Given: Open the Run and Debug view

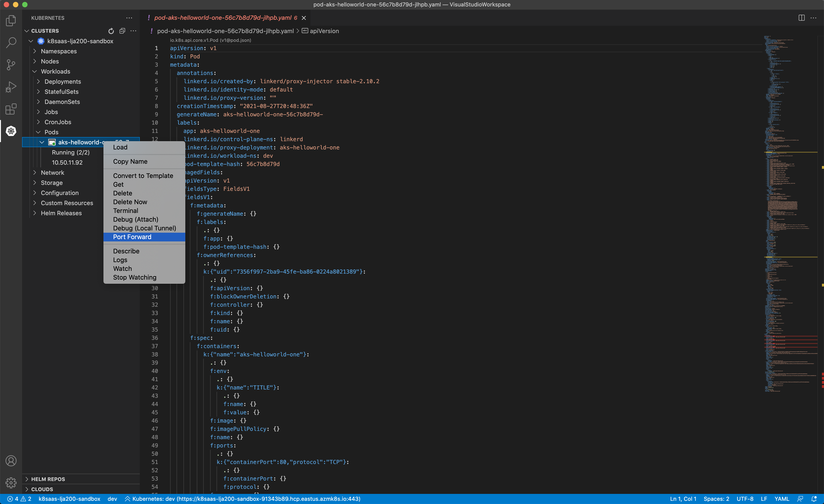Looking at the screenshot, I should 11,87.
